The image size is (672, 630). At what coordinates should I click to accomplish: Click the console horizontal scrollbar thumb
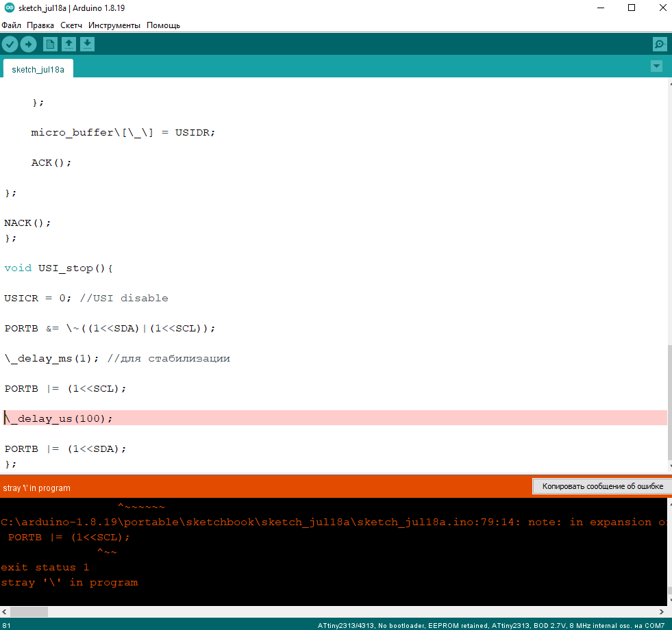(29, 612)
